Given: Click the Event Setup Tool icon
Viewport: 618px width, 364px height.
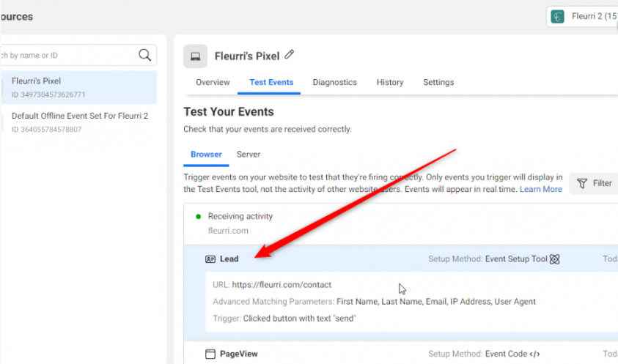Looking at the screenshot, I should pyautogui.click(x=555, y=259).
